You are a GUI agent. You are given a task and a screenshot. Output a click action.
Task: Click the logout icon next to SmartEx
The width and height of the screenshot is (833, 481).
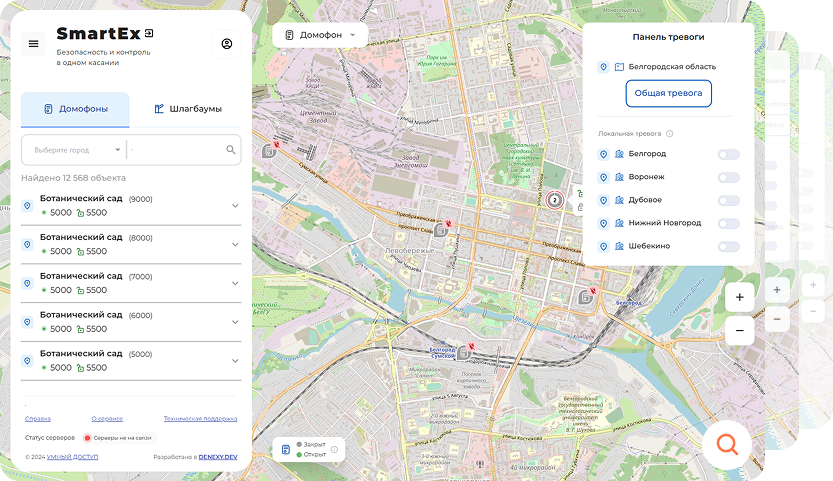(149, 34)
